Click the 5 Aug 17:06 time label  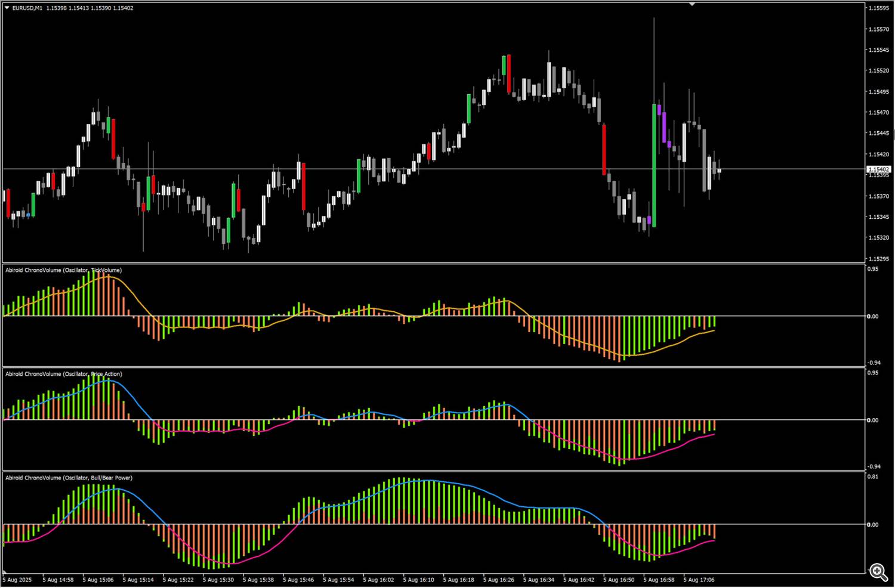tap(699, 580)
